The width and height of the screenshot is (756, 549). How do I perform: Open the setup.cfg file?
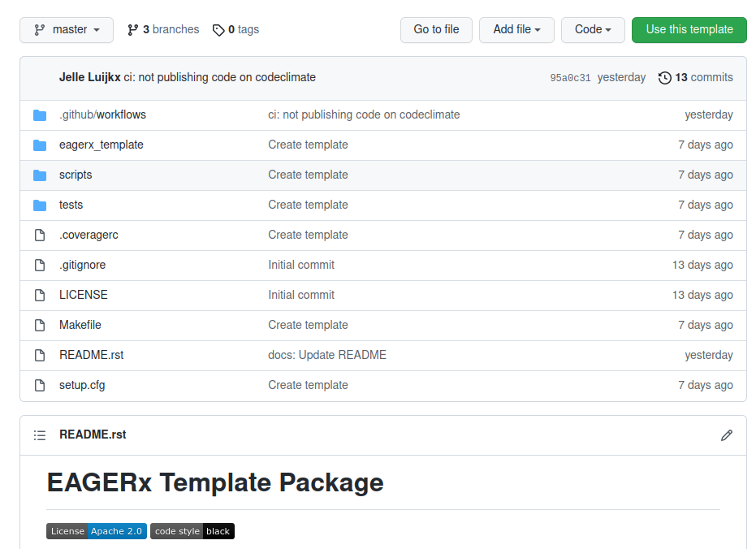coord(82,385)
